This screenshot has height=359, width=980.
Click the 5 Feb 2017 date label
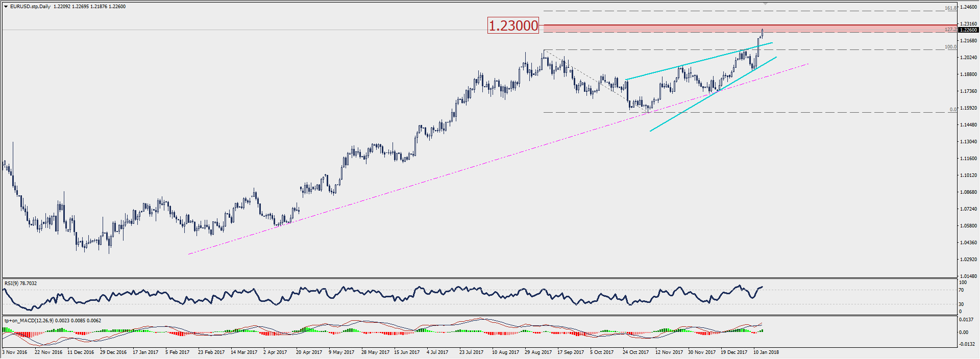click(x=177, y=352)
